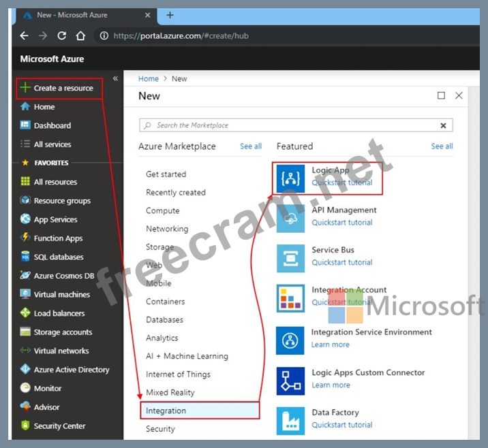488x448 pixels.
Task: Select the Compute category
Action: (163, 211)
